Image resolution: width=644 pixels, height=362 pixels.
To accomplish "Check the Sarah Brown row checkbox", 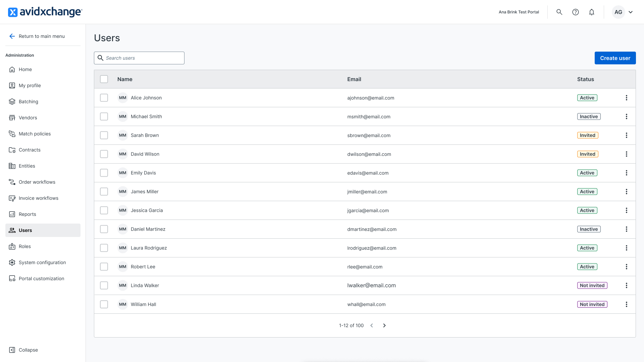I will 104,135.
